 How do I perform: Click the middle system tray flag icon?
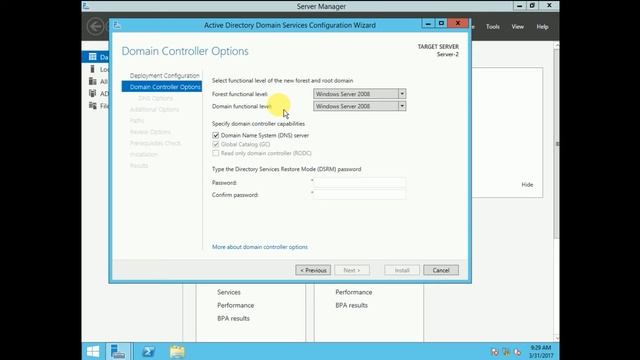(x=506, y=352)
